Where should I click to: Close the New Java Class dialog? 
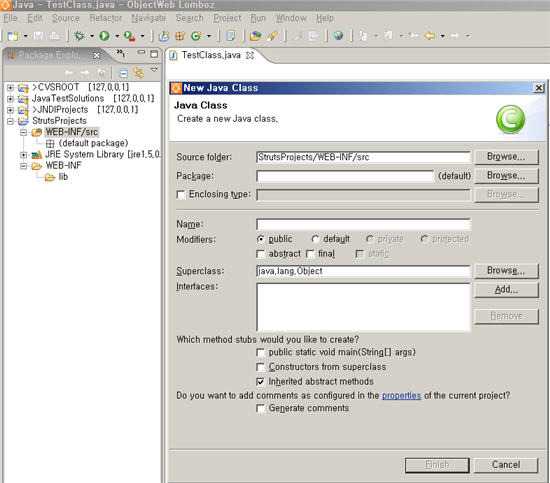538,88
